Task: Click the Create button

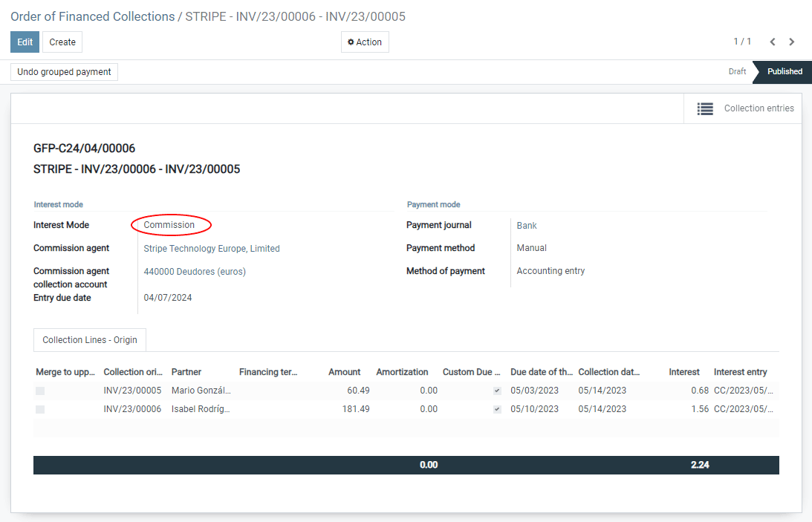Action: (x=62, y=42)
